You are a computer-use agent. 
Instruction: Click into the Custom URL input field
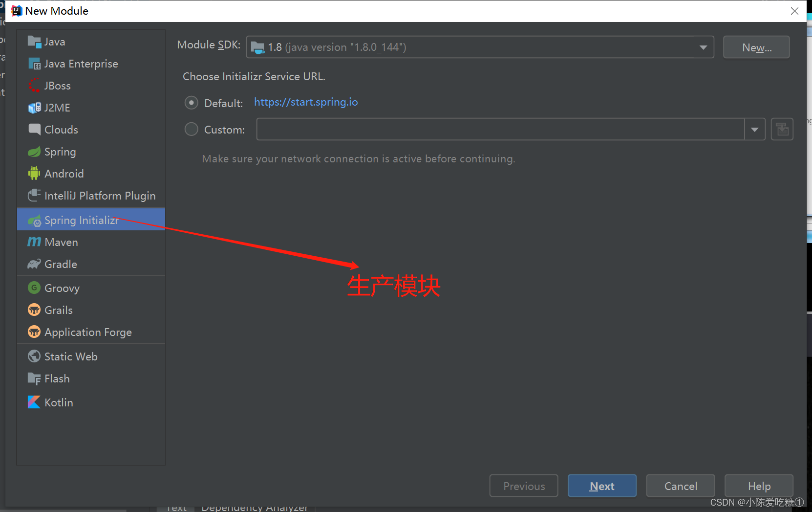pyautogui.click(x=500, y=130)
